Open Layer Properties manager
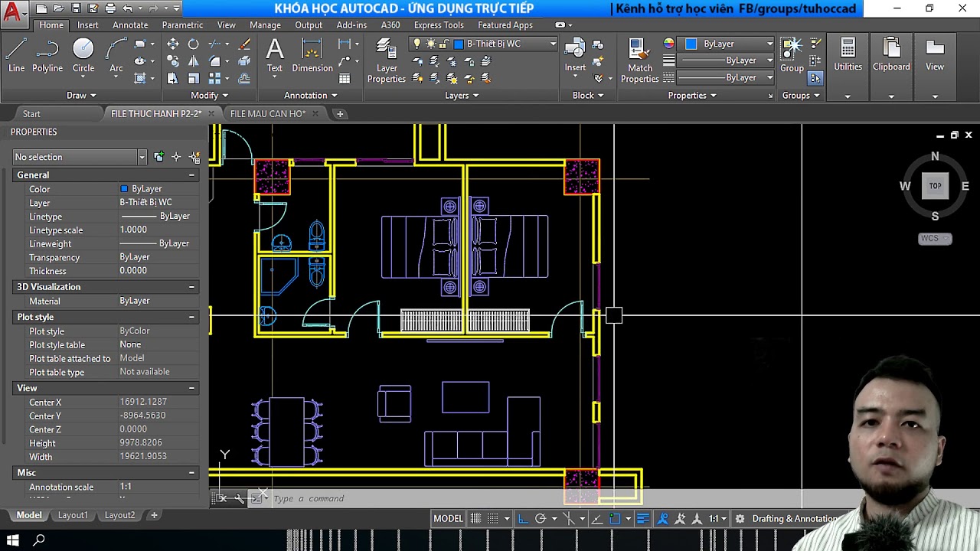Image resolution: width=980 pixels, height=551 pixels. point(387,60)
